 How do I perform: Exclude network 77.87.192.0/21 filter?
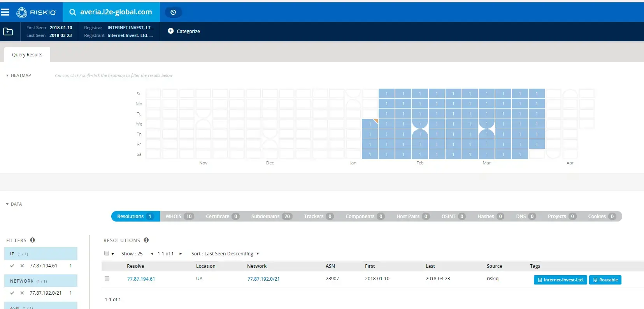[x=22, y=293]
